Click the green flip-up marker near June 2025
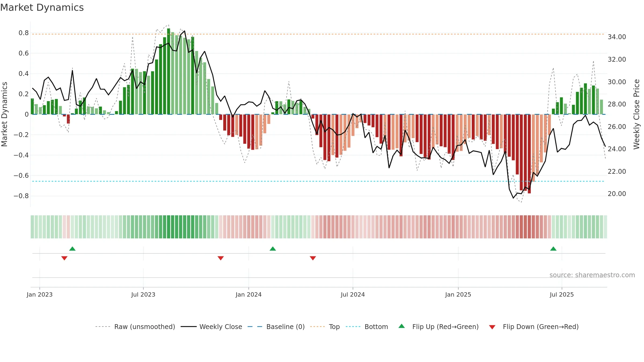The height and width of the screenshot is (362, 644). 553,249
